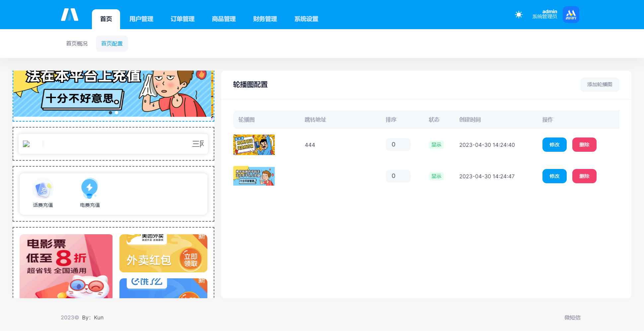The width and height of the screenshot is (644, 331).
Task: Select the 系统设置 menu item
Action: pos(306,19)
